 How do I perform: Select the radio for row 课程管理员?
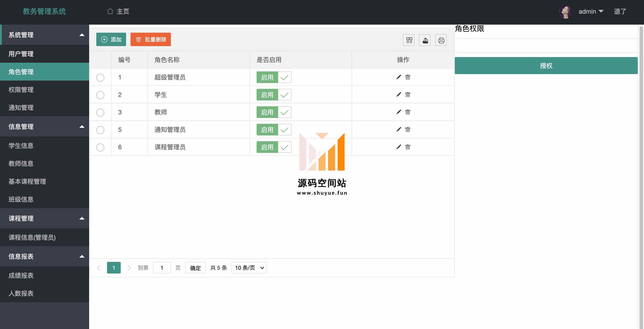pos(100,147)
